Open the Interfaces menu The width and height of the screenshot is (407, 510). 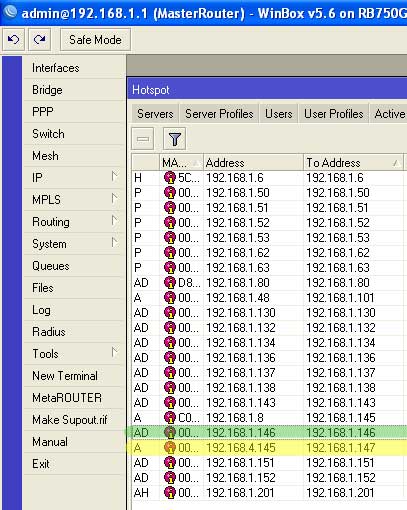tap(73, 68)
